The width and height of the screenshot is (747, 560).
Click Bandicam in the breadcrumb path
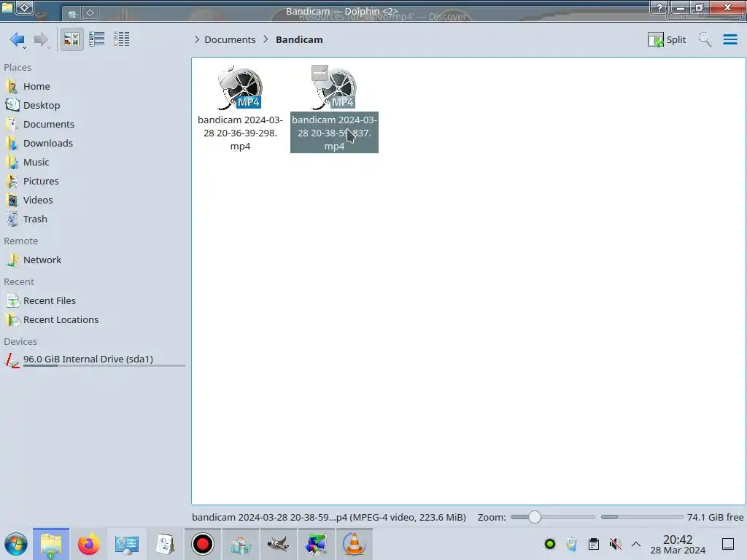click(299, 39)
